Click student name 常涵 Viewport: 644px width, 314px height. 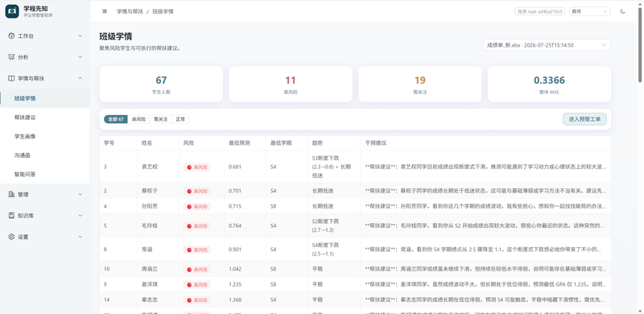(147, 250)
